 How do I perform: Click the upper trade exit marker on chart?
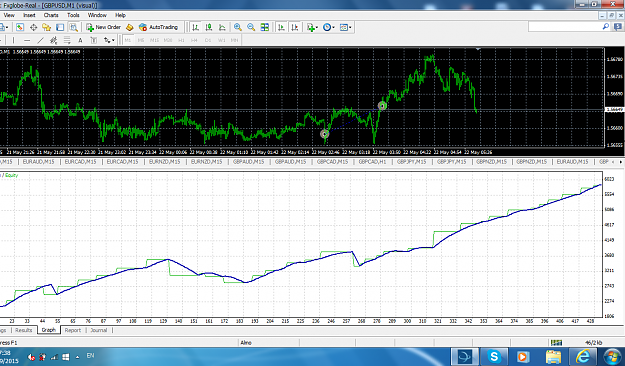tap(382, 106)
